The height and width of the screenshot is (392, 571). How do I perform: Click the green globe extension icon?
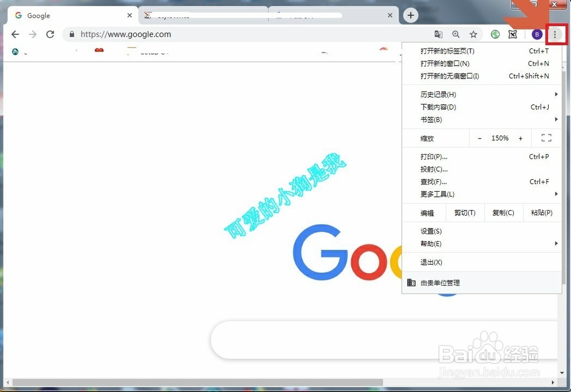495,34
